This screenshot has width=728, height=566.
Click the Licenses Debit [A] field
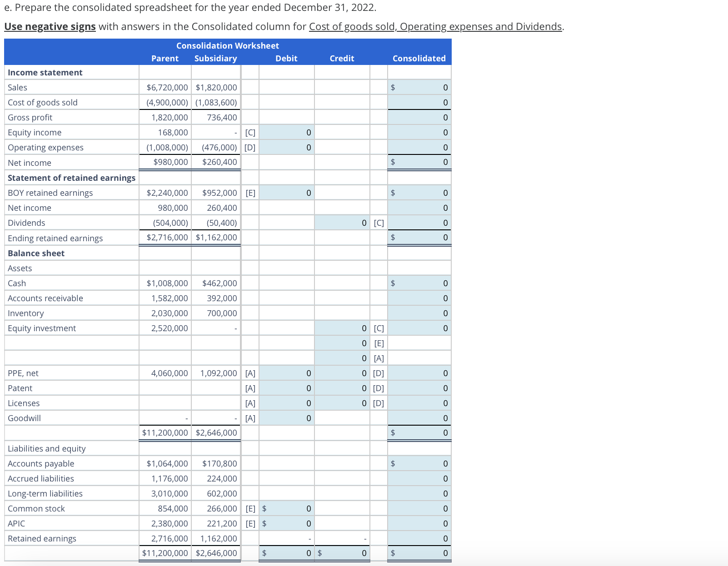[x=287, y=403]
